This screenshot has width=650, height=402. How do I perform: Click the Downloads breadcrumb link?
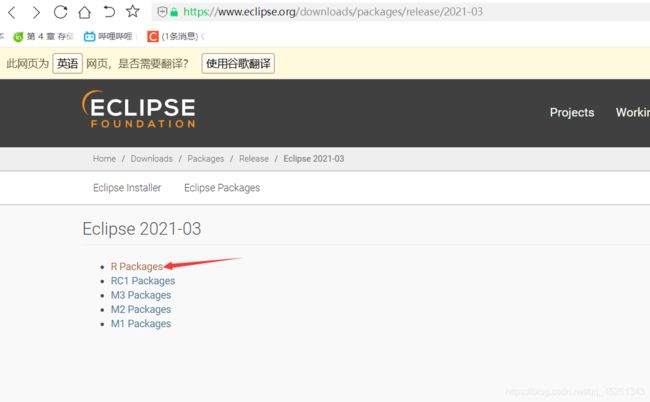pos(151,159)
